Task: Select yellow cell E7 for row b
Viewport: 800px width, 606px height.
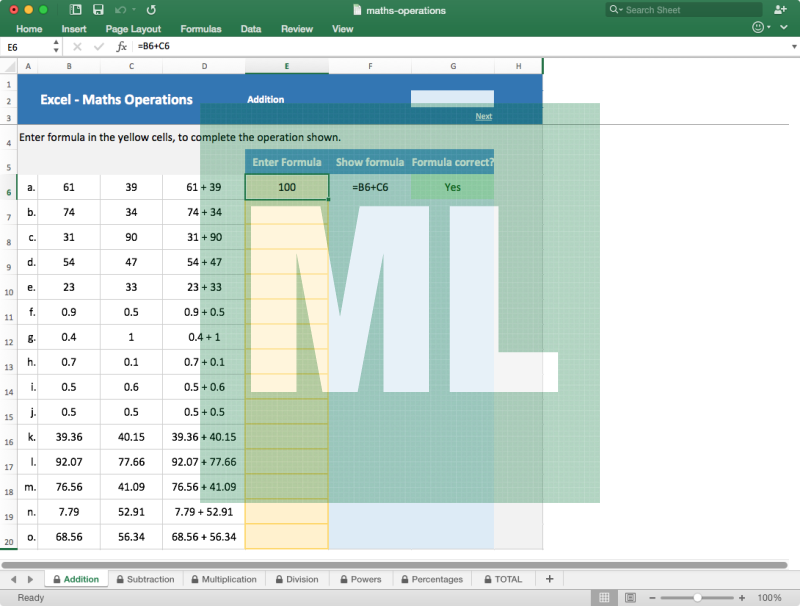Action: coord(287,212)
